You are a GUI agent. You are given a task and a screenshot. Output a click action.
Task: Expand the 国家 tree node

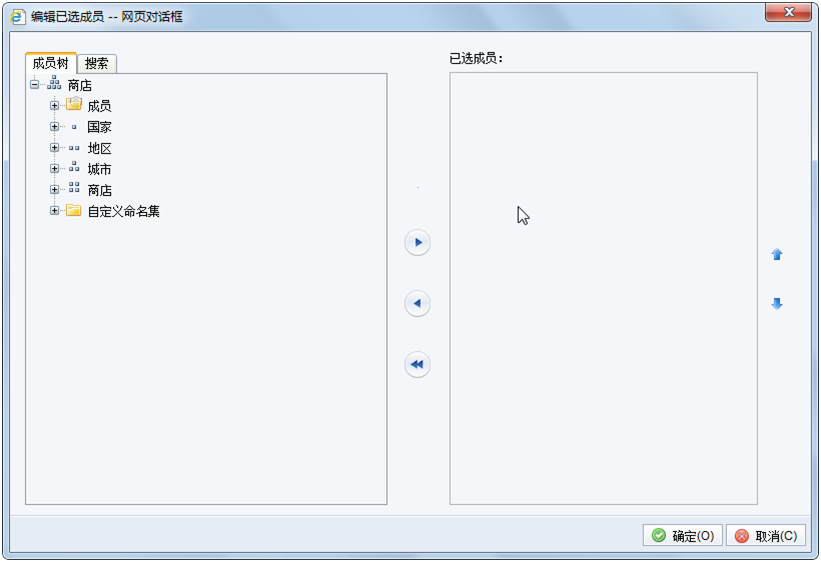[54, 127]
